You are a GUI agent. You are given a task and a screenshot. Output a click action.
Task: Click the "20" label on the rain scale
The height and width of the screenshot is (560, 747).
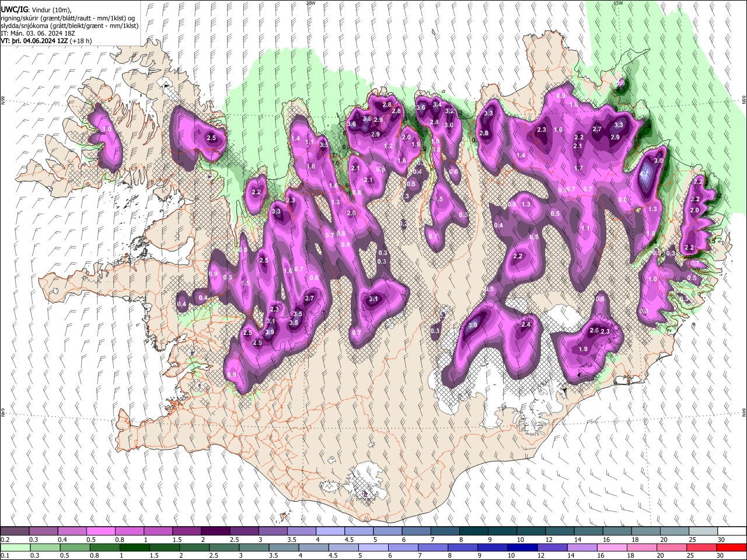tap(662, 555)
